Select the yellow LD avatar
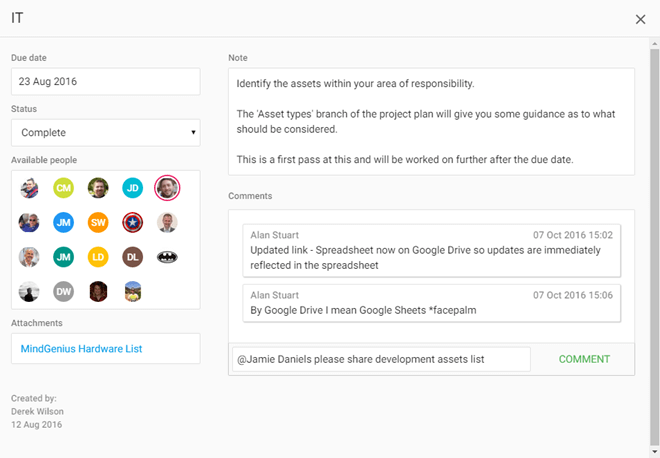Screen dimensions: 660x458 click(98, 257)
